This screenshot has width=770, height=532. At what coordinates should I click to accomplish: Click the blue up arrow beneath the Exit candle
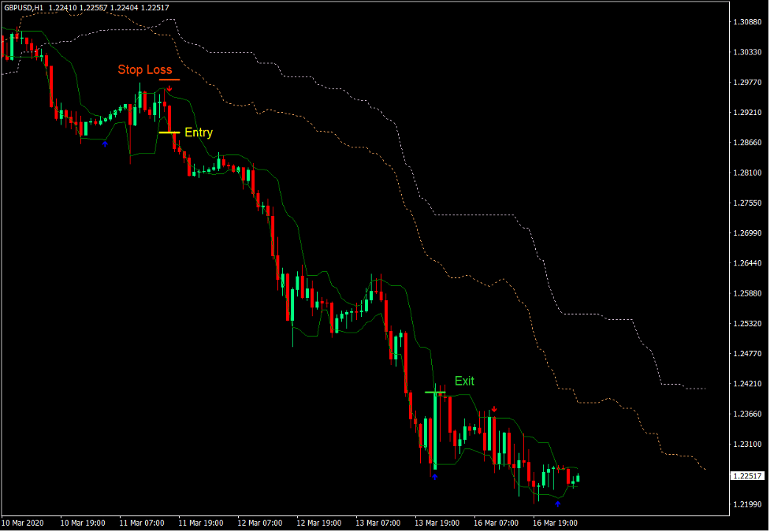pos(434,475)
